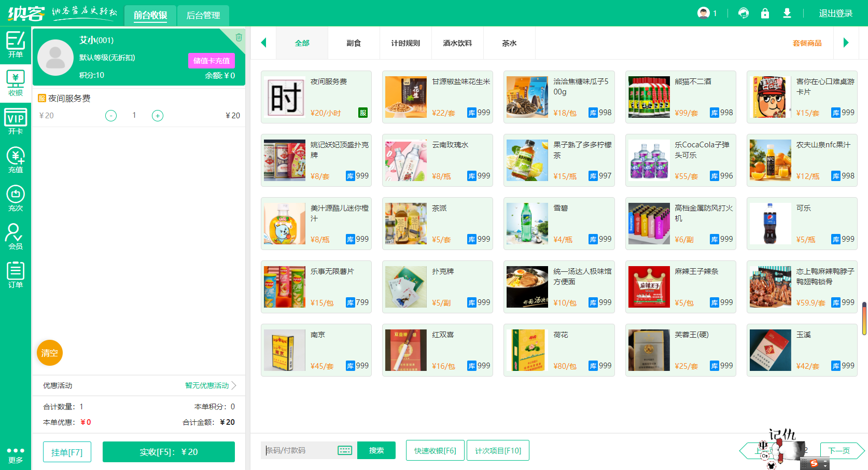Click the trash icon on member card
The image size is (868, 470).
coord(239,37)
